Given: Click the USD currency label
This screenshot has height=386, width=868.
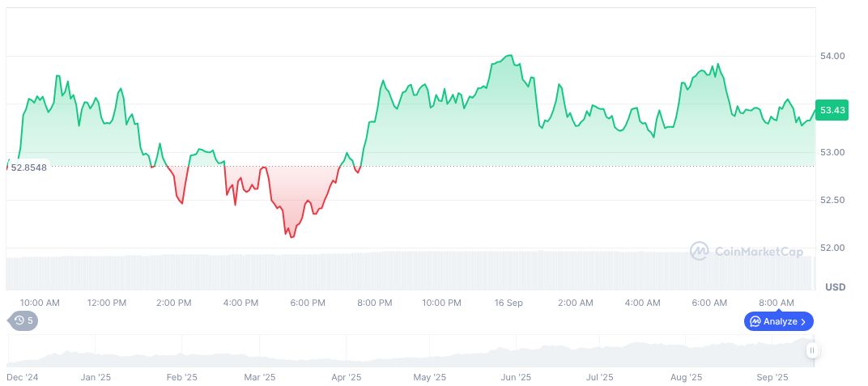Looking at the screenshot, I should (x=835, y=287).
